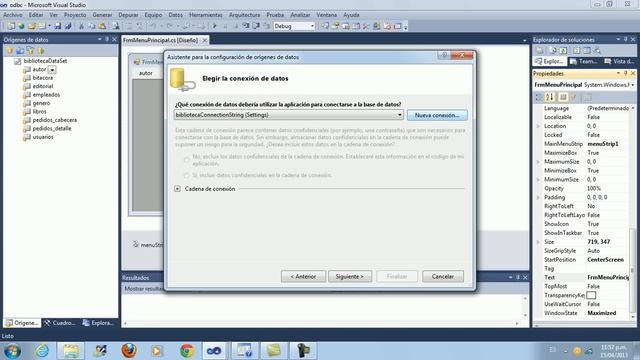Viewport: 640px width, 360px height.
Task: Select the libros table in data sources
Action: point(40,111)
